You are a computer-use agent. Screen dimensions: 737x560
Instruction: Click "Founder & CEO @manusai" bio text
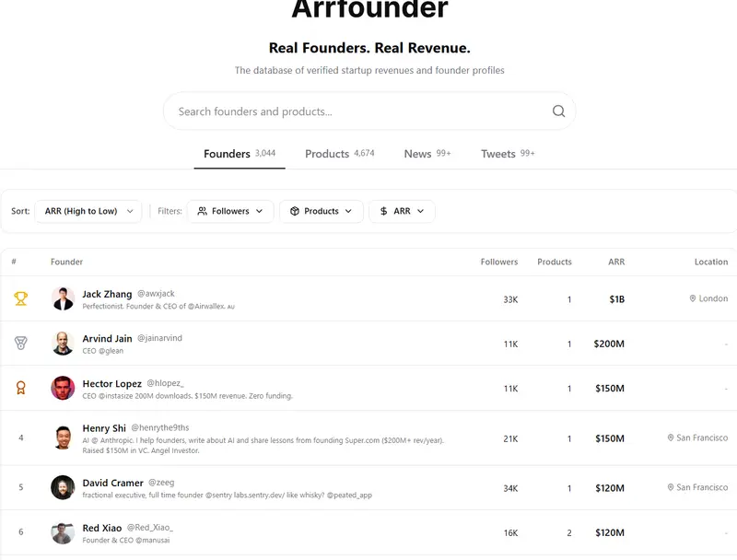pyautogui.click(x=126, y=541)
